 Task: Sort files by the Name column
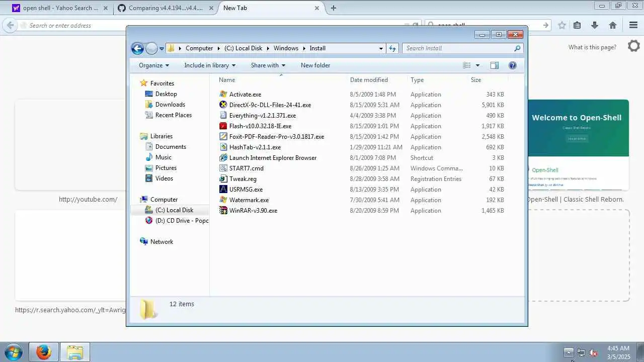tap(281, 80)
